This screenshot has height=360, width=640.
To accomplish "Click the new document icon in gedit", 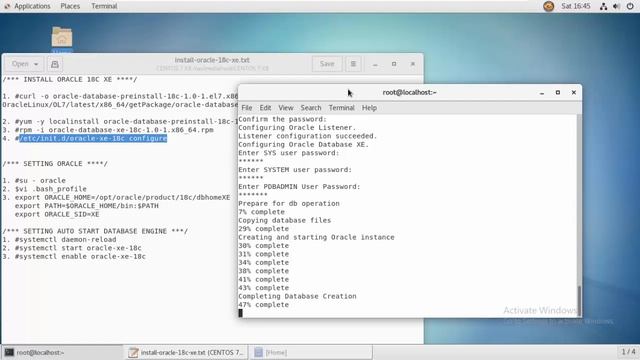I will coord(55,64).
